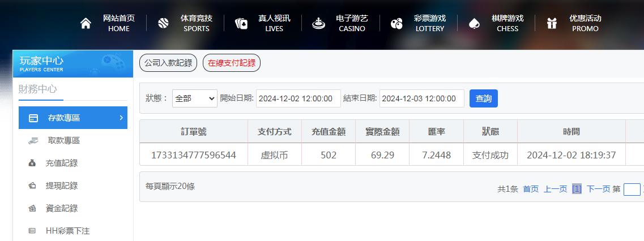
Task: Open the 狀態 status dropdown
Action: pos(194,98)
